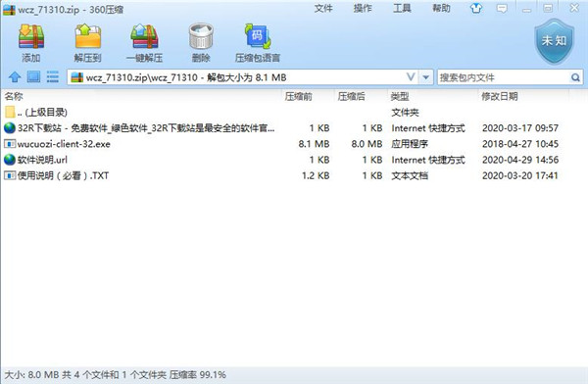Select file wucuozi-client-32.exe

[64, 144]
